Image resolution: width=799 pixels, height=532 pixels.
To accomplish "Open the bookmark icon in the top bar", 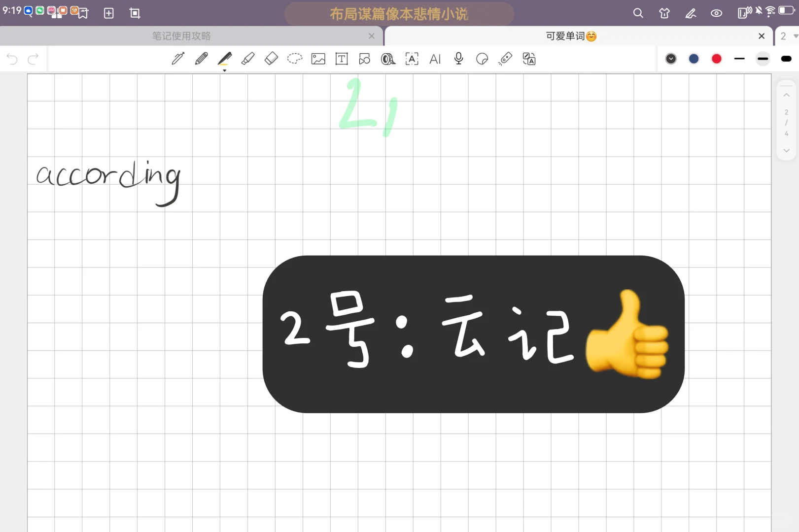I will 83,13.
